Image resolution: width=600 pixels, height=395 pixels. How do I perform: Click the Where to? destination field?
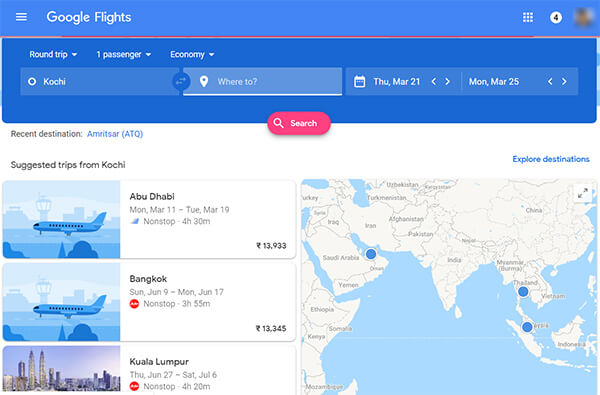point(262,82)
